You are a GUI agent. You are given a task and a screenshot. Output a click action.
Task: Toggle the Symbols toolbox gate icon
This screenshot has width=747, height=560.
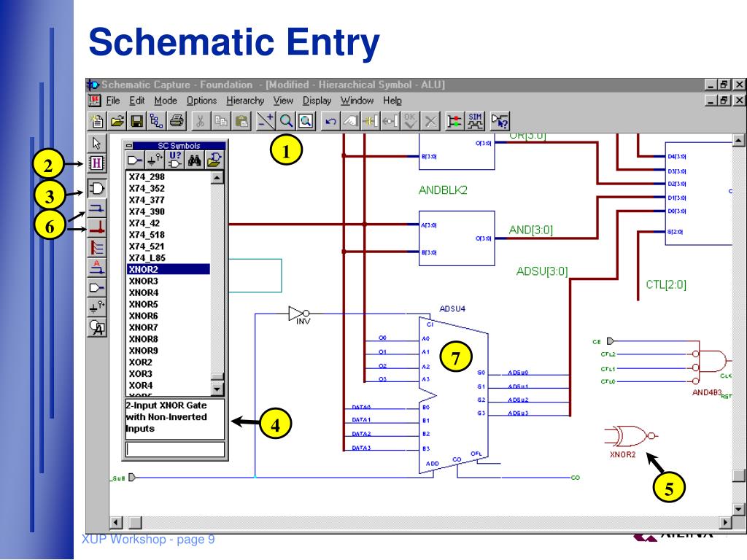click(97, 188)
